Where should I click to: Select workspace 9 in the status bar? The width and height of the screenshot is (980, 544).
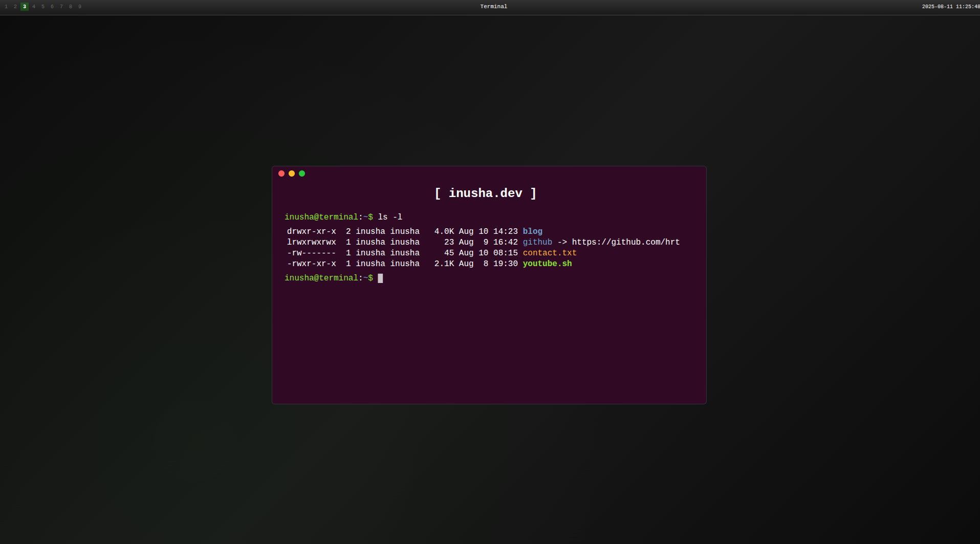79,7
